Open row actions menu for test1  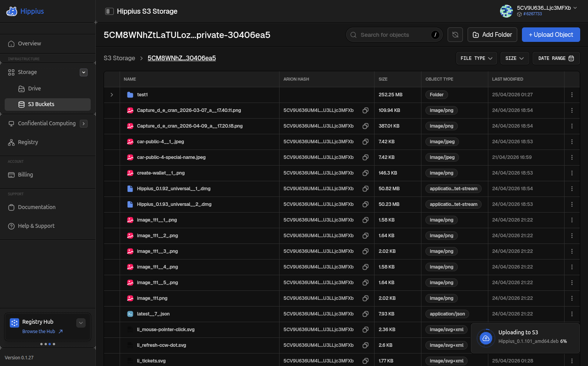point(572,95)
